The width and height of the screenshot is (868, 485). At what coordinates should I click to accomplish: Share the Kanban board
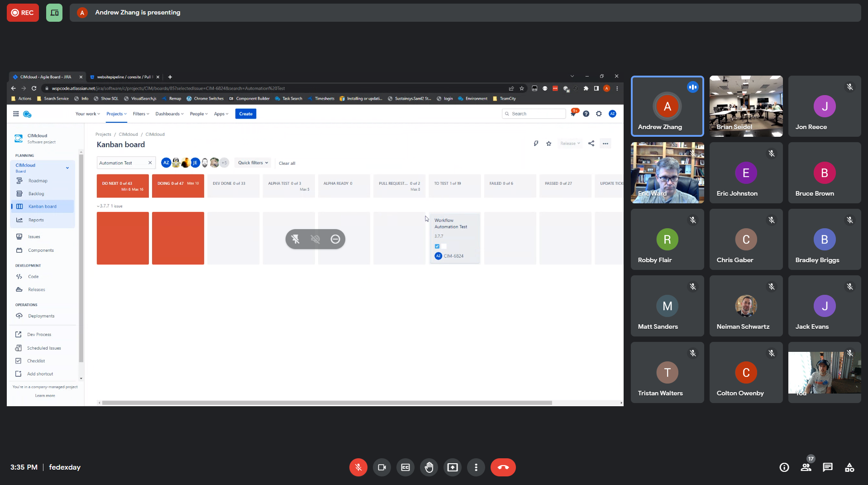coord(591,144)
